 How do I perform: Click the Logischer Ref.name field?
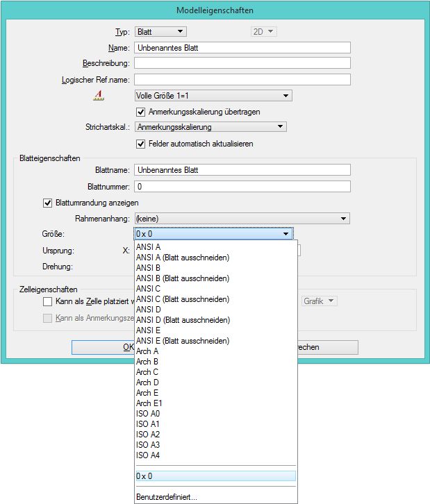click(242, 79)
